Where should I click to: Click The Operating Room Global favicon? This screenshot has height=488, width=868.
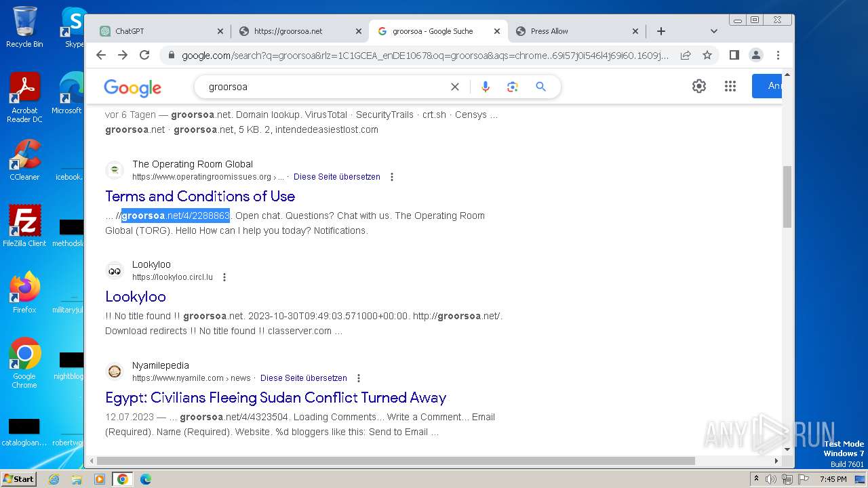point(115,170)
